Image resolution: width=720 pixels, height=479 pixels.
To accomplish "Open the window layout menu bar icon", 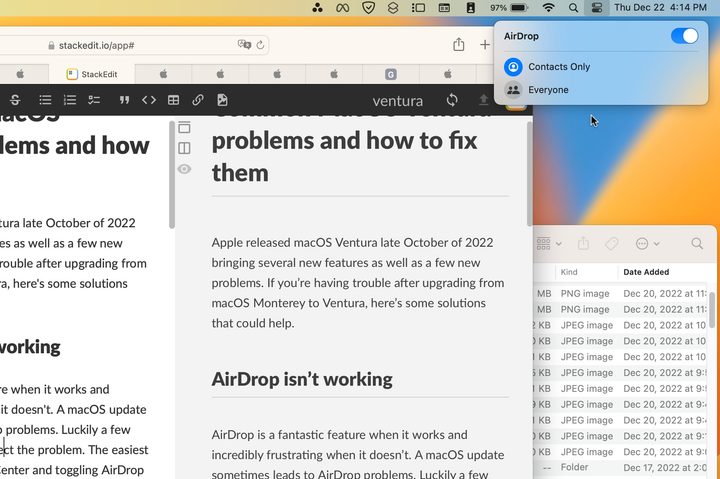I will (444, 8).
